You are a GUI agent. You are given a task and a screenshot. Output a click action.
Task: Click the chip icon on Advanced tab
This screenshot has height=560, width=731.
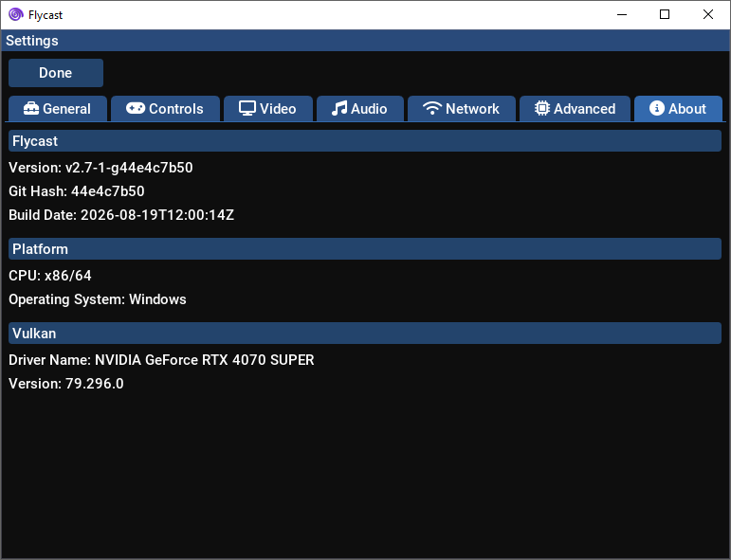point(542,109)
